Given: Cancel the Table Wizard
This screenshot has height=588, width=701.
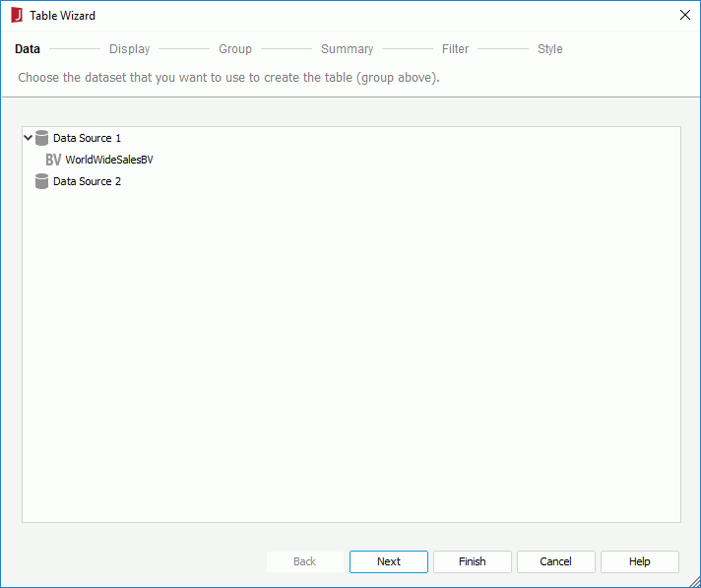Looking at the screenshot, I should (x=555, y=561).
